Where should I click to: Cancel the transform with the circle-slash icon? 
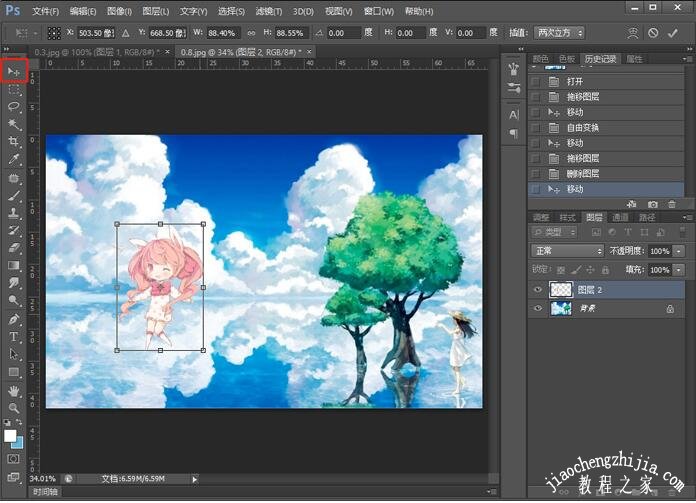[652, 33]
